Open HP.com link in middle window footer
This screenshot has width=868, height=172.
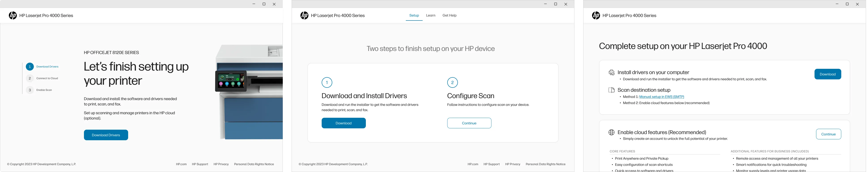point(473,164)
